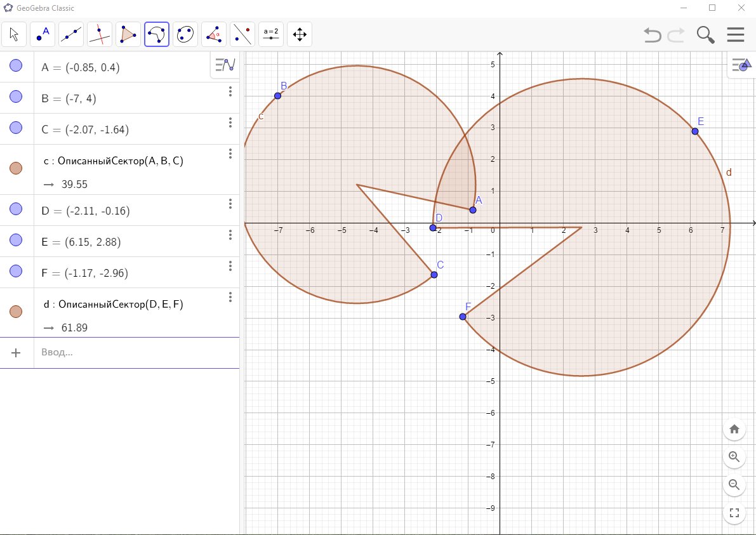Activate Move Graphics View tool

click(300, 34)
